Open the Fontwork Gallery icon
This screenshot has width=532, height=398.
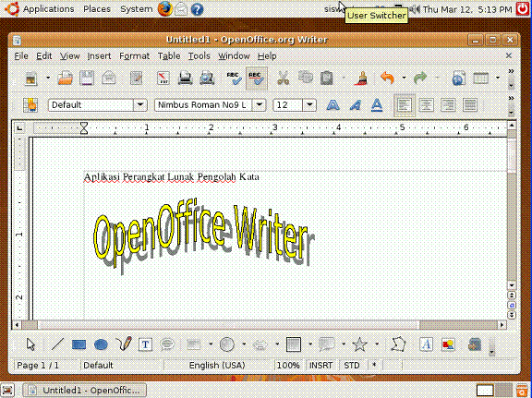pyautogui.click(x=427, y=344)
